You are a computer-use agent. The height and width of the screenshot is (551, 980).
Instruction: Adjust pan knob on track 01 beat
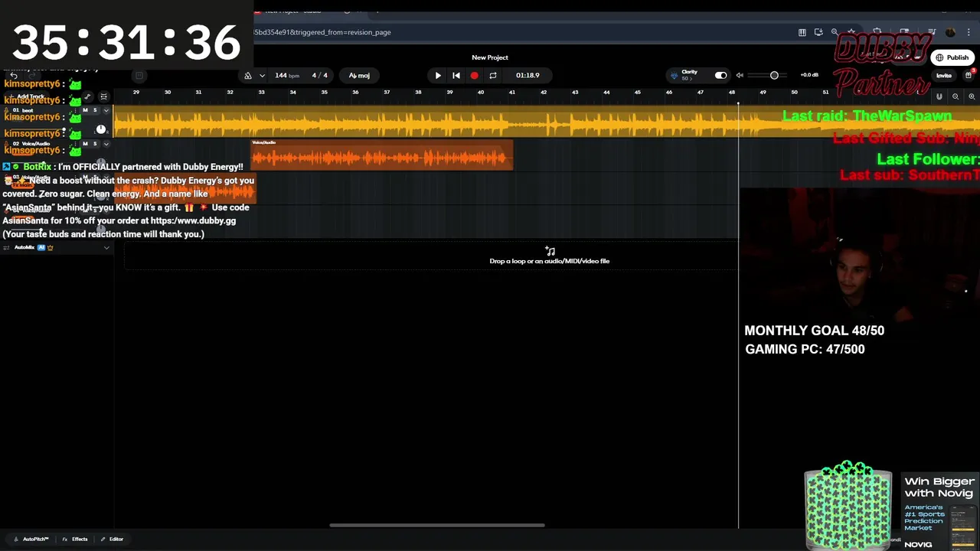click(100, 129)
